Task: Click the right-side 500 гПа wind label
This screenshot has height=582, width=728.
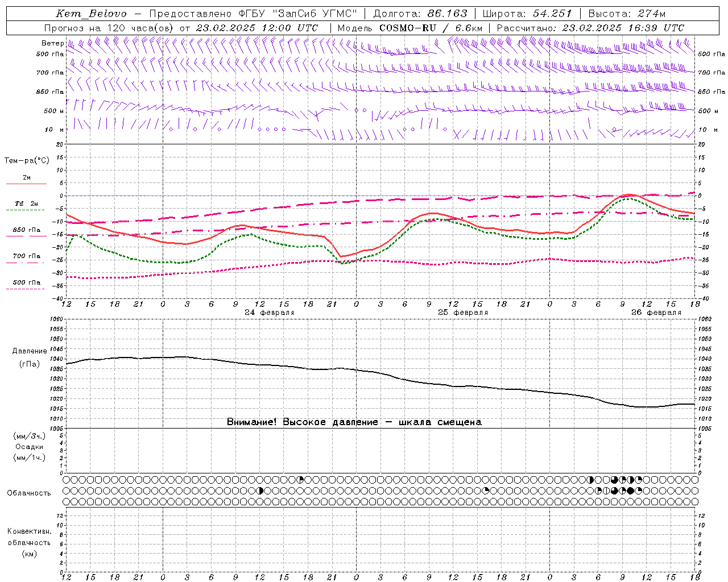Action: click(x=712, y=54)
